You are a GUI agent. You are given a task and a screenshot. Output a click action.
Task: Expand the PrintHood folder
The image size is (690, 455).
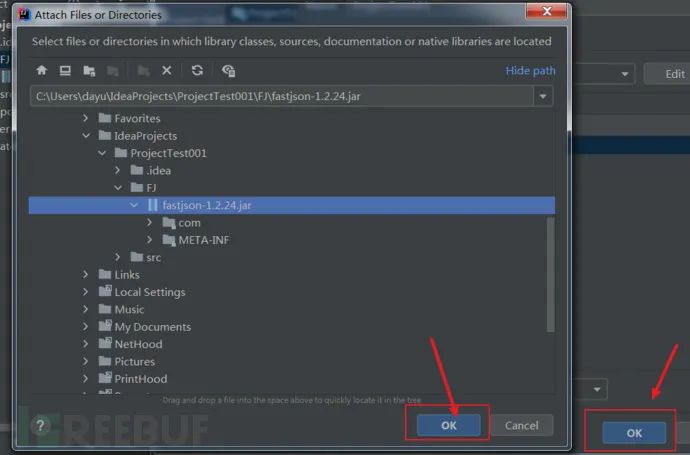pyautogui.click(x=85, y=378)
